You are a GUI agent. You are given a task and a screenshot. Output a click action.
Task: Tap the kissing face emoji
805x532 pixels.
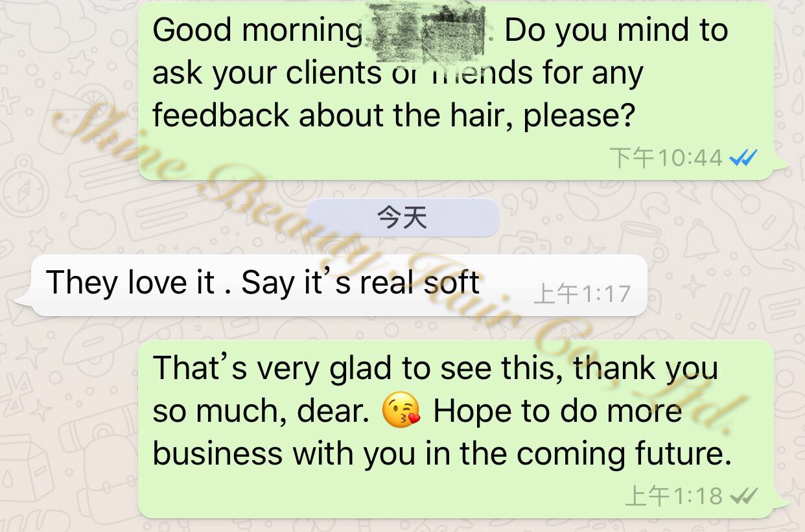tap(401, 411)
